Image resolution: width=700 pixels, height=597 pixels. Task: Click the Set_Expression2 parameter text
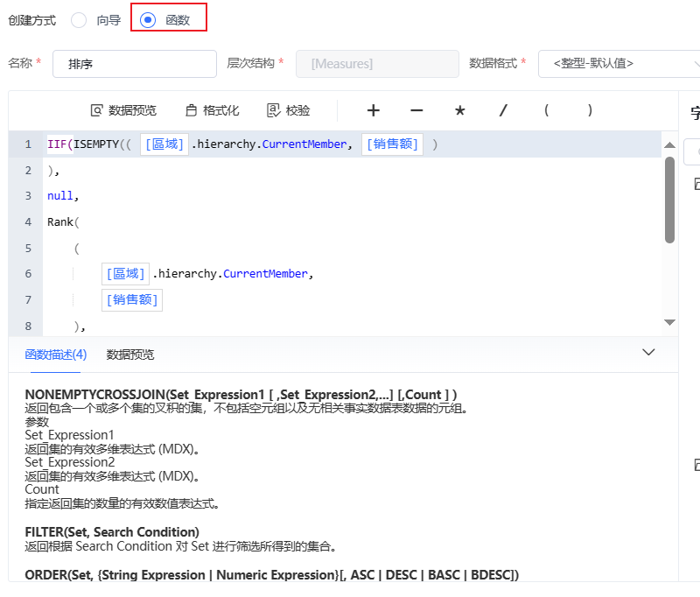tap(70, 462)
